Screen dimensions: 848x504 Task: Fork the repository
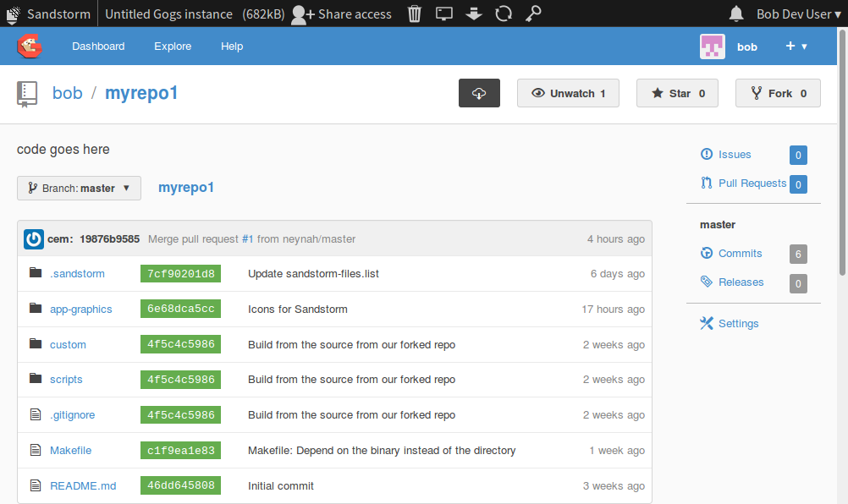coord(778,93)
